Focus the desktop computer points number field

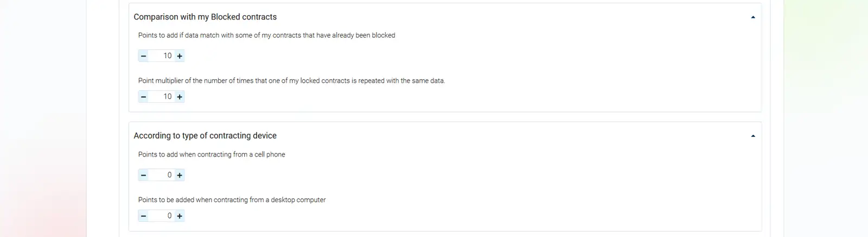tap(162, 216)
